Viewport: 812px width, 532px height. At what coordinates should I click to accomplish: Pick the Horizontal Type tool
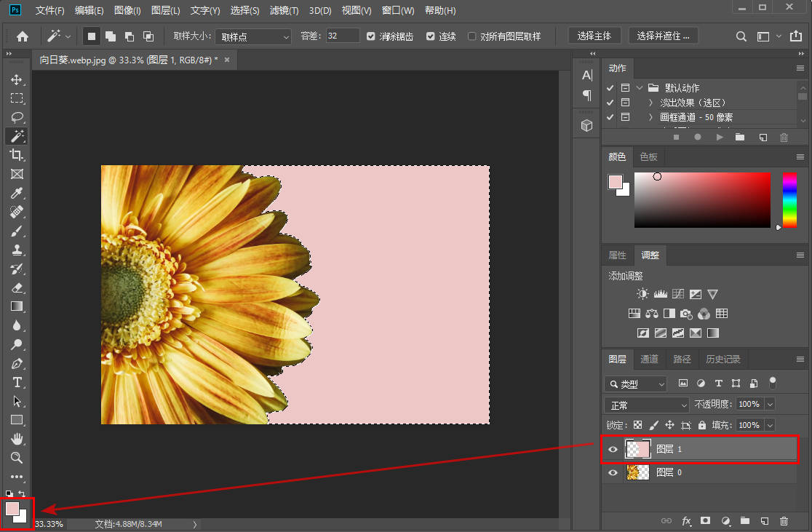tap(17, 382)
